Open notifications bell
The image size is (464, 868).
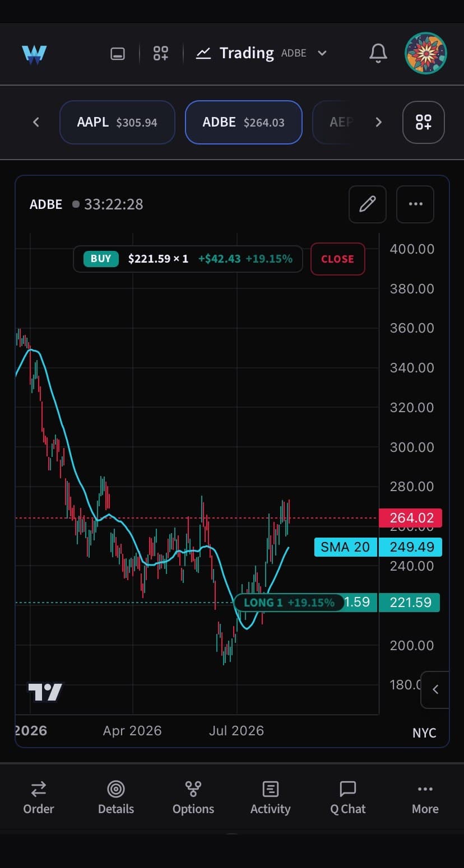(378, 54)
